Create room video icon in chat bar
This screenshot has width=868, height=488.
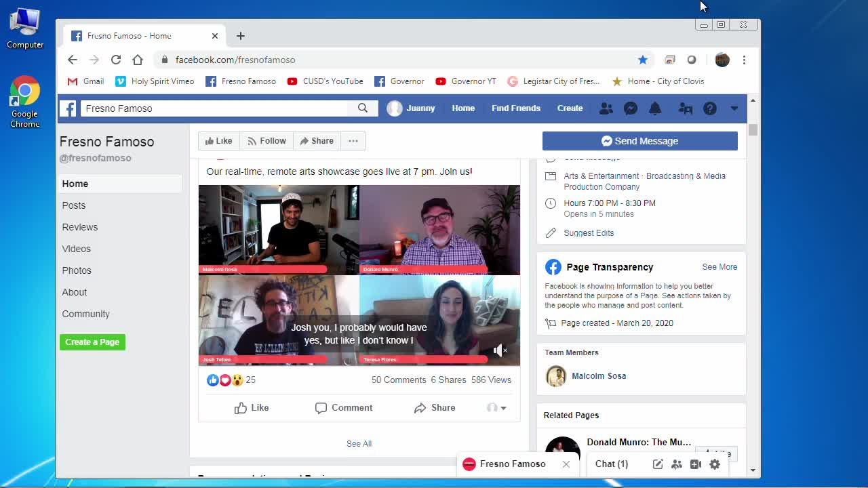click(696, 464)
